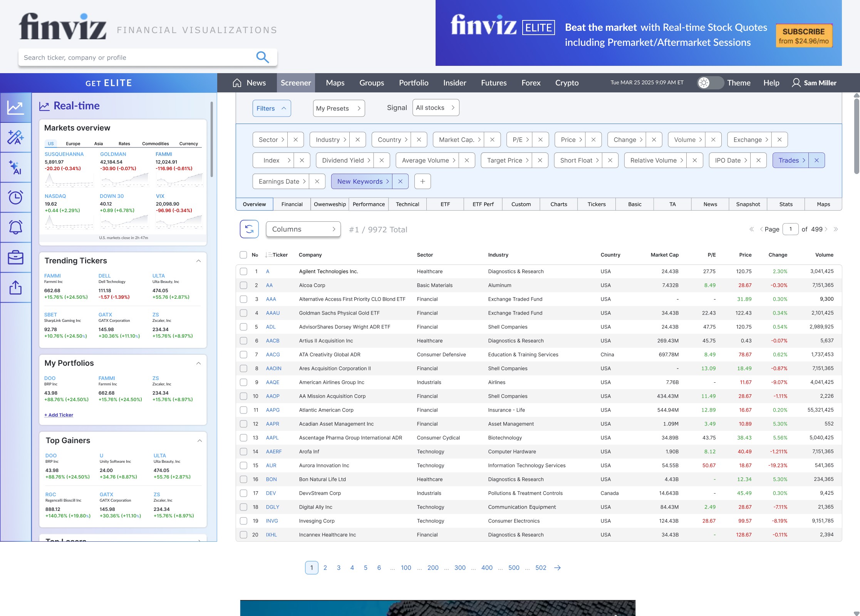Click the page number input box
Screen dimensions: 860x616
tap(790, 229)
